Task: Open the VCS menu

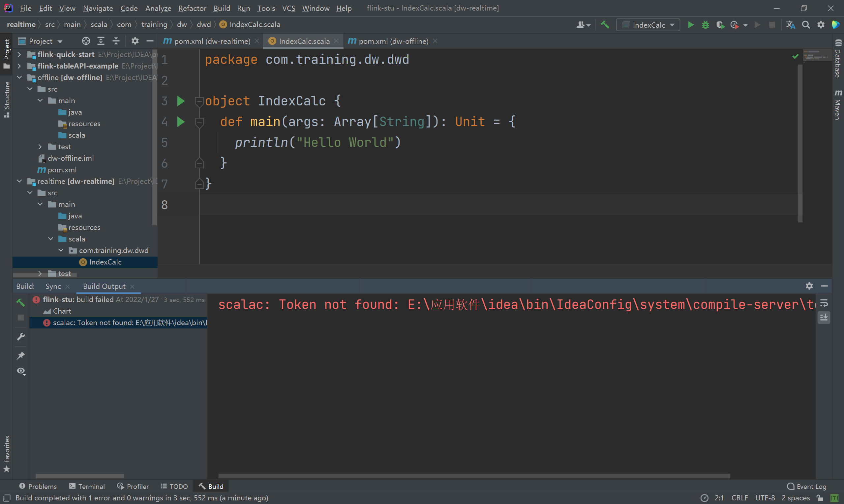Action: tap(288, 8)
